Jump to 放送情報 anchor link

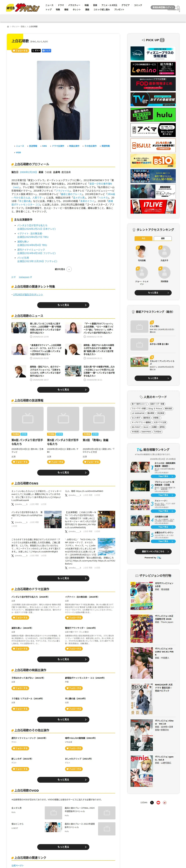(x=33, y=146)
